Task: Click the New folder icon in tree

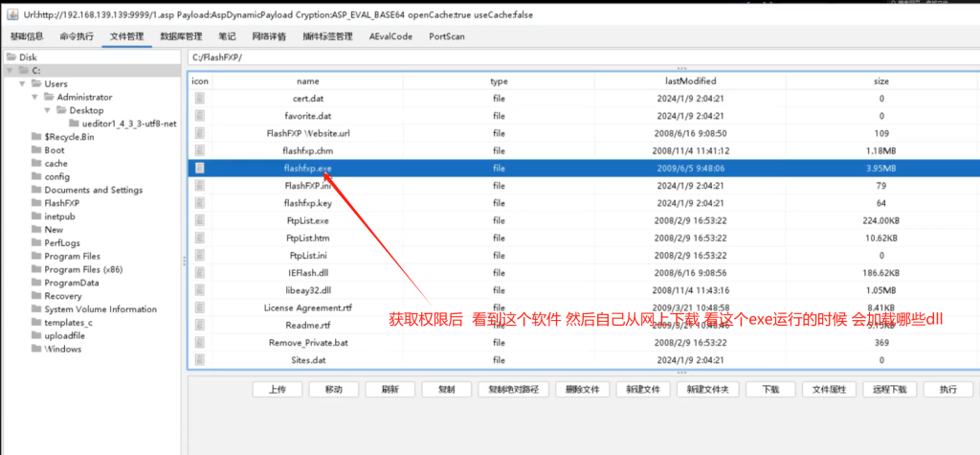Action: click(36, 230)
